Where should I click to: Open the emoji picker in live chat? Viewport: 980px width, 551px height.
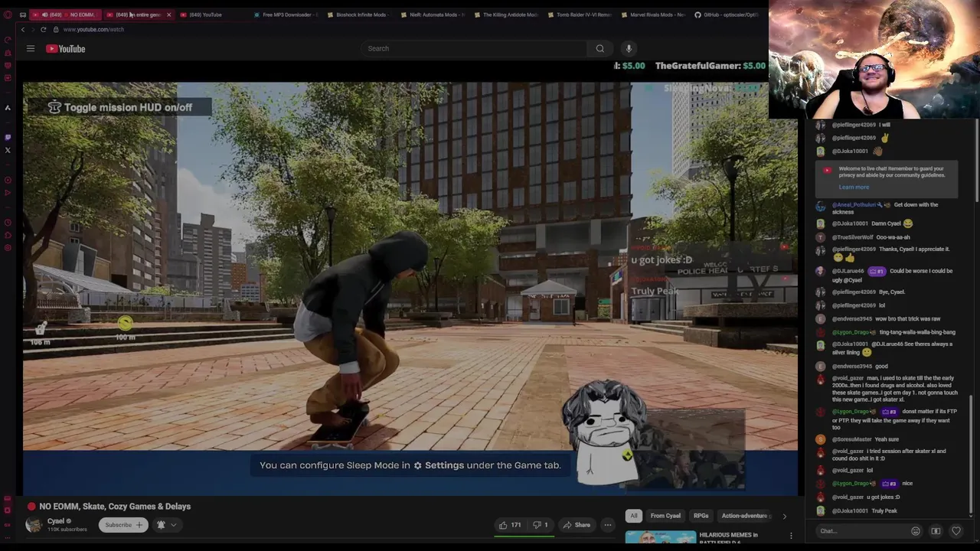[916, 531]
